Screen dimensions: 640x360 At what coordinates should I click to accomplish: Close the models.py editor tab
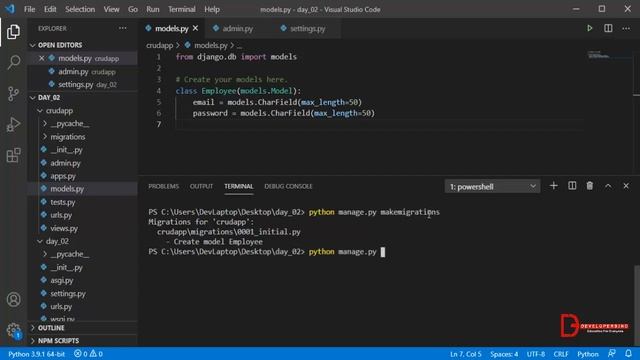tap(196, 28)
